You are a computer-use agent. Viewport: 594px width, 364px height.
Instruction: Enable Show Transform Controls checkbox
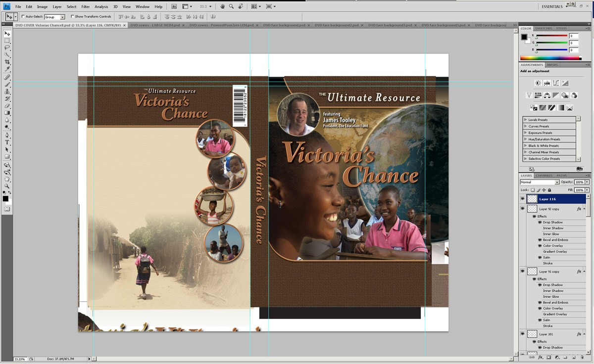click(72, 17)
